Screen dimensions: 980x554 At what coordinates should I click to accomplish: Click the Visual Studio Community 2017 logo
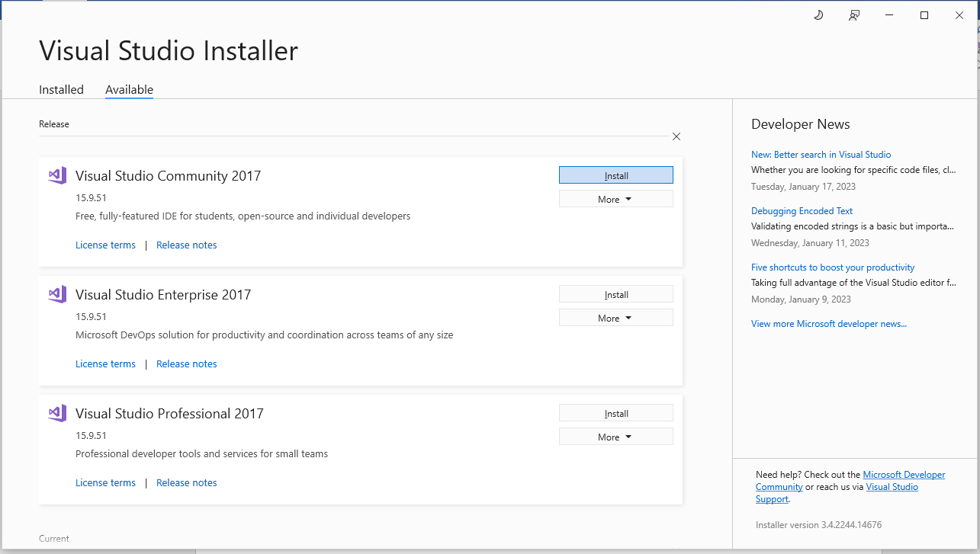pos(57,175)
